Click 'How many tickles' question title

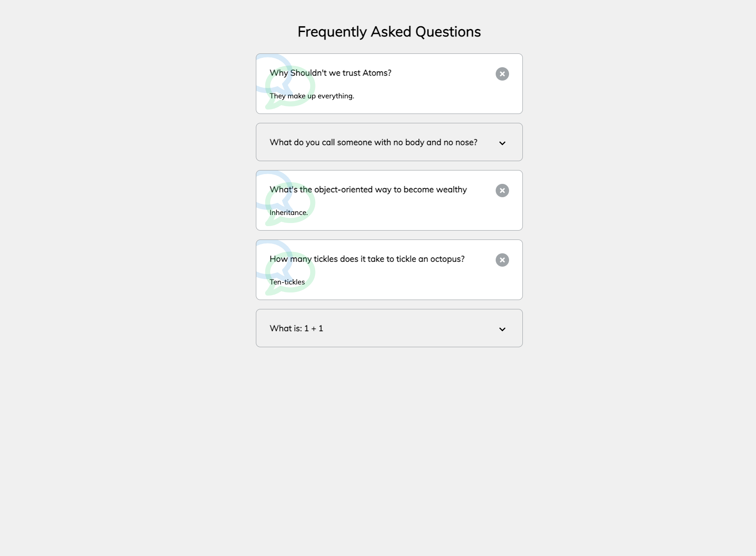367,259
